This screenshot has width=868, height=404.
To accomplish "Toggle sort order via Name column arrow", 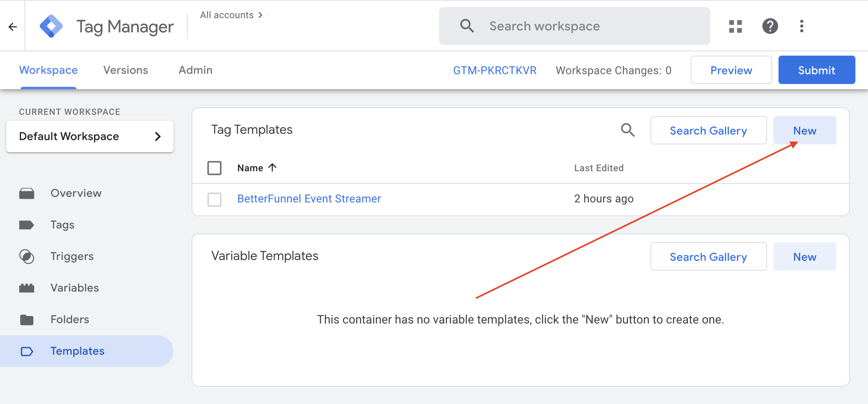I will (272, 168).
